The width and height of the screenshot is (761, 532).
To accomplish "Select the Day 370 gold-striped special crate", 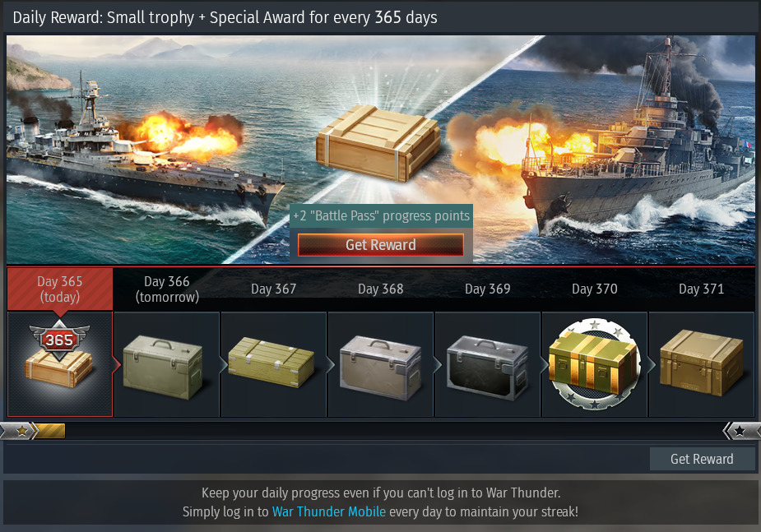I will [594, 364].
